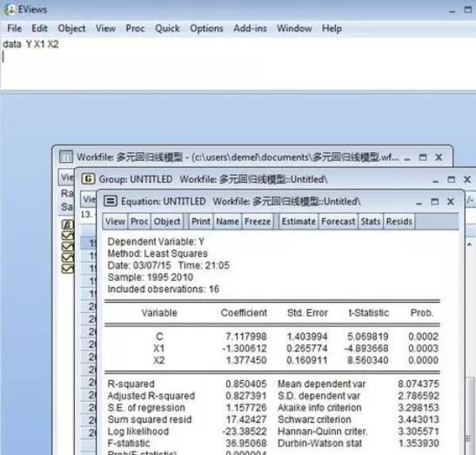Click the Adjusted R-squared value 0.827391
The height and width of the screenshot is (455, 476).
(246, 396)
